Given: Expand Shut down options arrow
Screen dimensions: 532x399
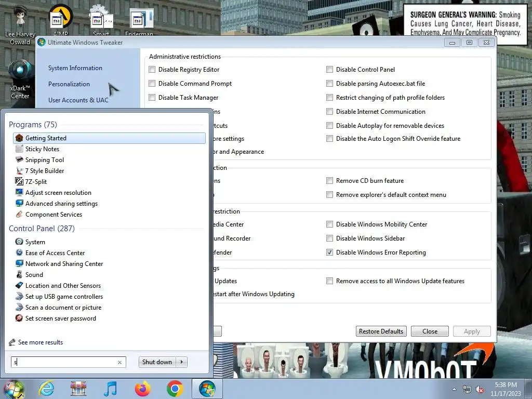Looking at the screenshot, I should 182,362.
